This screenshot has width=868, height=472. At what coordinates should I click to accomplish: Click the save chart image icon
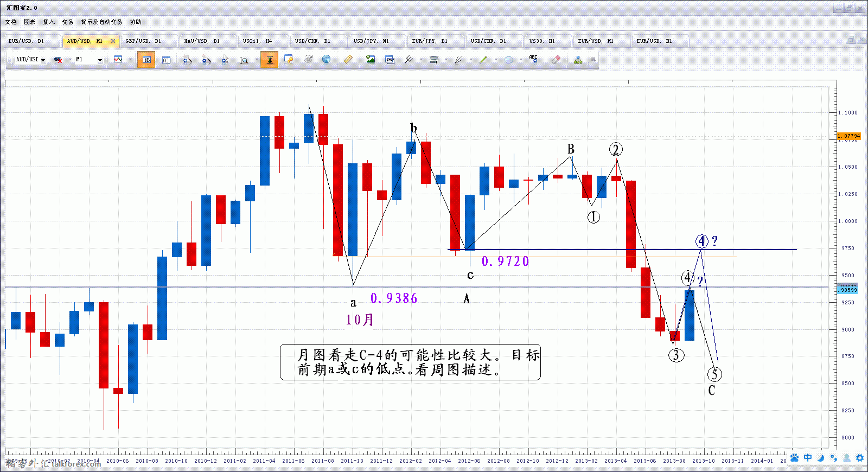point(371,59)
